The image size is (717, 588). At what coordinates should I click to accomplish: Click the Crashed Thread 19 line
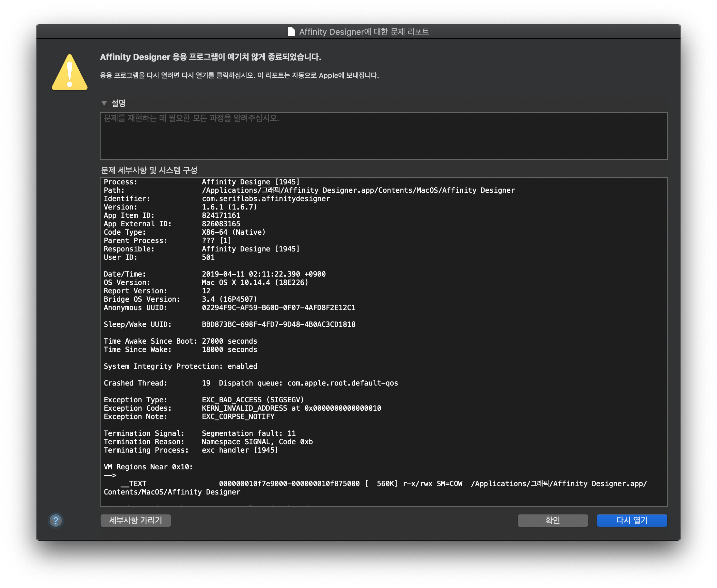pos(251,383)
